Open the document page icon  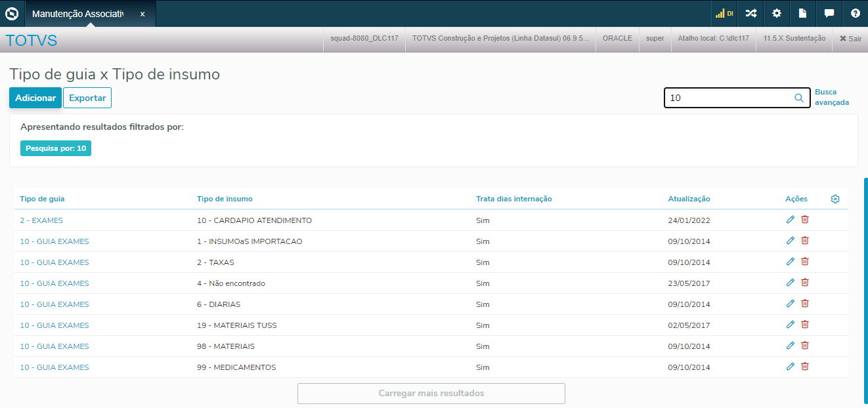(802, 13)
